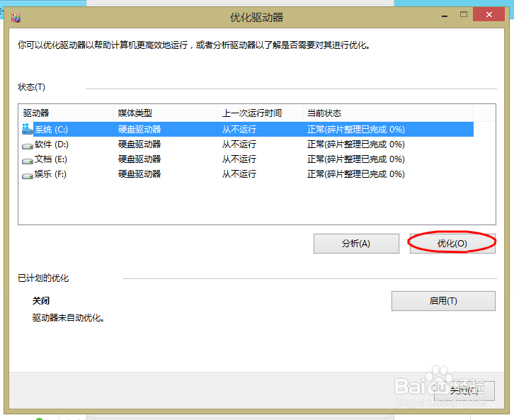The width and height of the screenshot is (514, 420).
Task: Click the 关闭(C) button at the bottom
Action: 464,390
